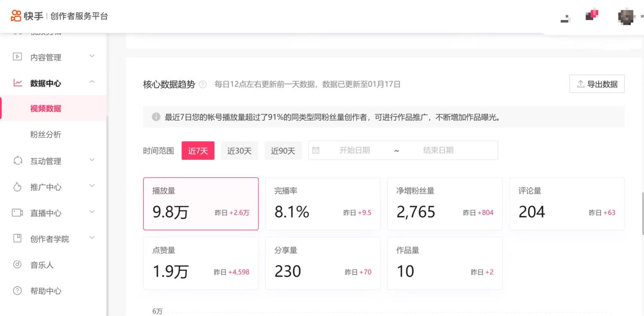Open the help tooltip beside 核心数据趋势
644x316 pixels.
203,84
